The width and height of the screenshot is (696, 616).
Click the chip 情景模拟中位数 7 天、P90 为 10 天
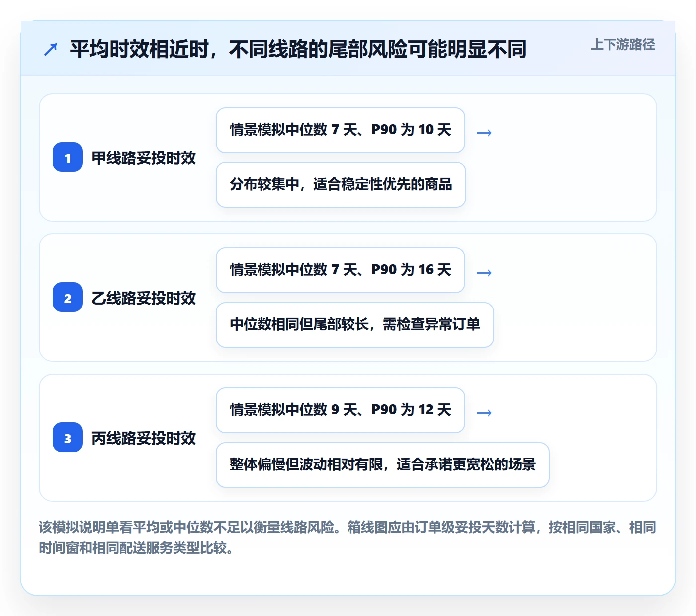pyautogui.click(x=341, y=130)
